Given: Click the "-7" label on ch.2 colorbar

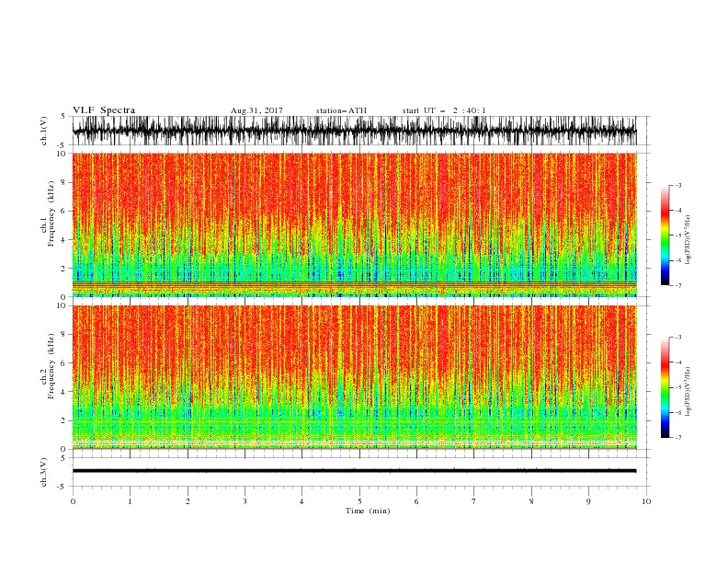Looking at the screenshot, I should (678, 437).
